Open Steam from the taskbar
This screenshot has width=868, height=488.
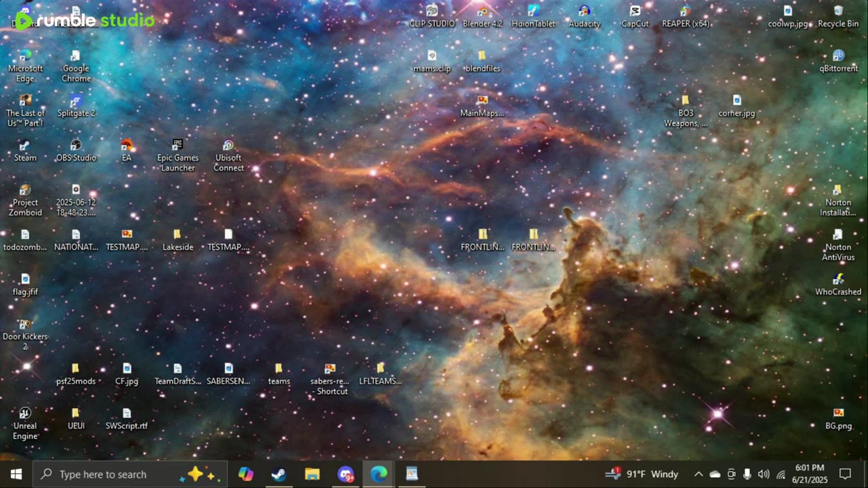point(279,474)
